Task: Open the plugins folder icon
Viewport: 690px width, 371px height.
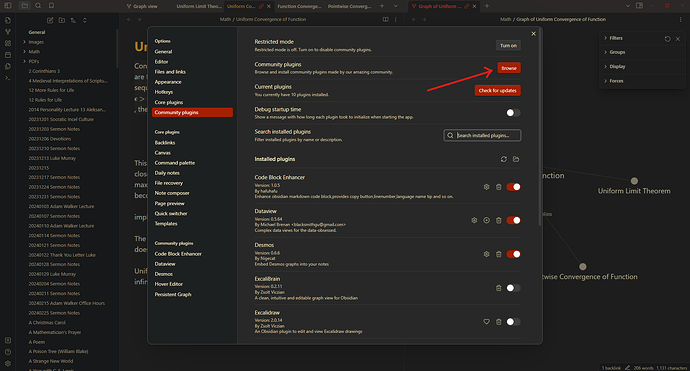Action: click(516, 159)
